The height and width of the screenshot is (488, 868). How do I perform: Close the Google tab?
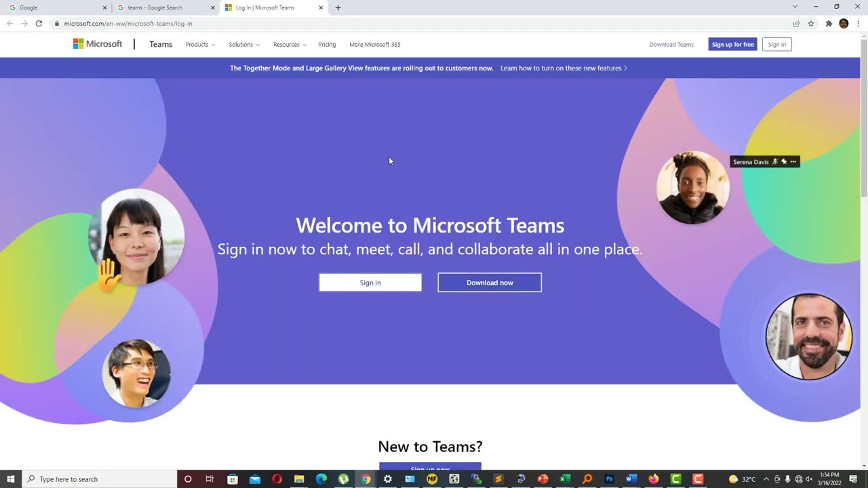[104, 7]
